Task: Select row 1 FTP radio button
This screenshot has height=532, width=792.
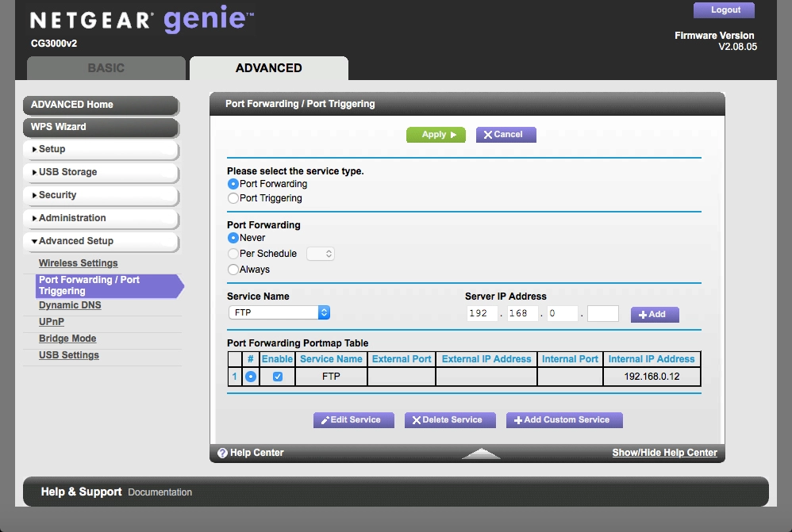Action: coord(251,377)
